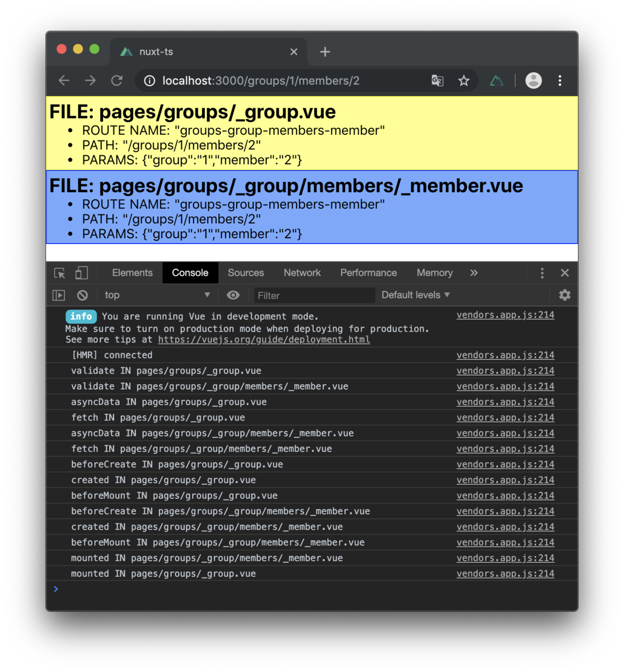624x672 pixels.
Task: Open source link for fetch IN _group.vue
Action: click(x=505, y=418)
